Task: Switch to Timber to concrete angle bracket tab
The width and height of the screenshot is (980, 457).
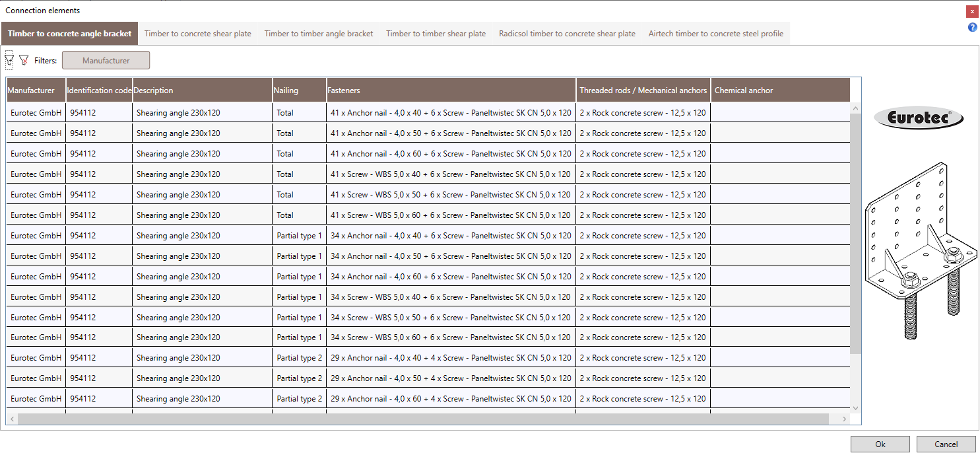Action: pos(70,34)
